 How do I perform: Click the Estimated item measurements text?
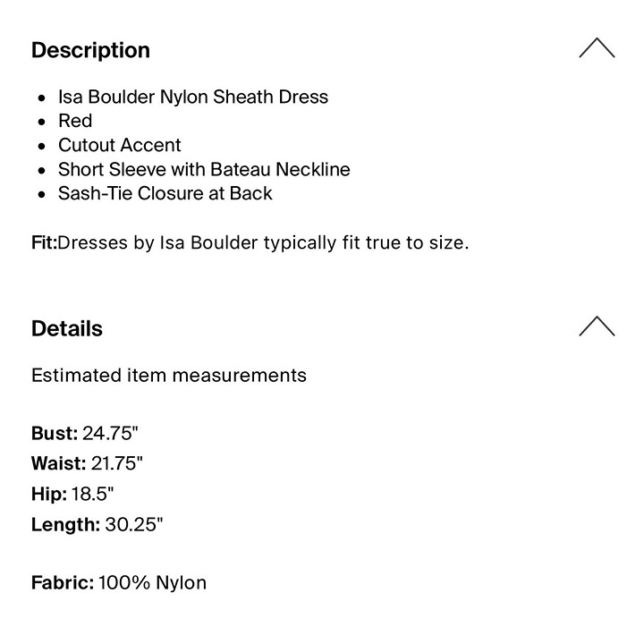coord(169,376)
